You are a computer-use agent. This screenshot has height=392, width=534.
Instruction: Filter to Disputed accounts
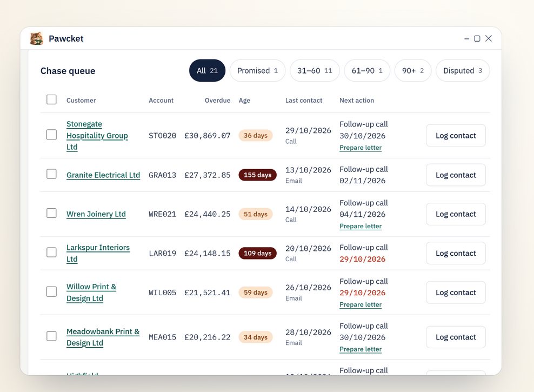click(463, 70)
